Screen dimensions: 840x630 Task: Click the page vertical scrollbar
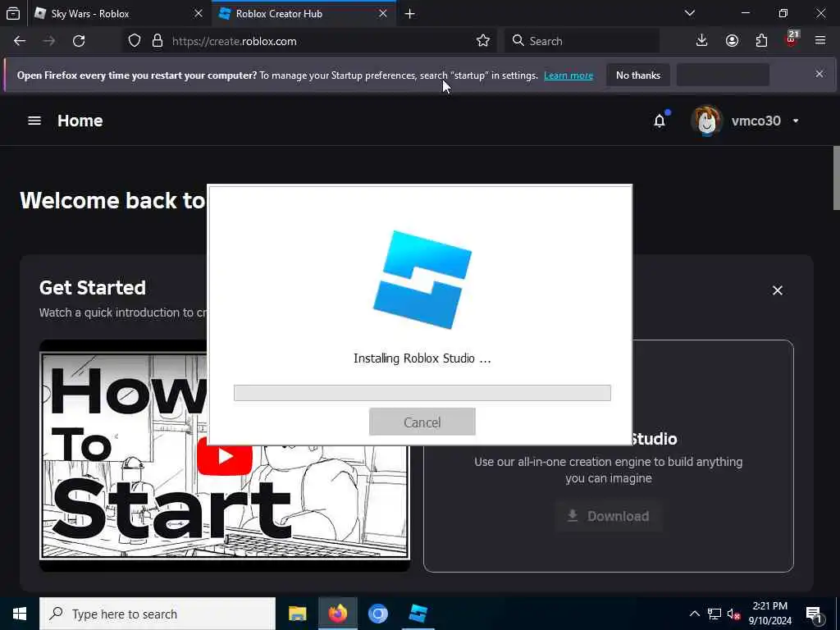pos(836,178)
